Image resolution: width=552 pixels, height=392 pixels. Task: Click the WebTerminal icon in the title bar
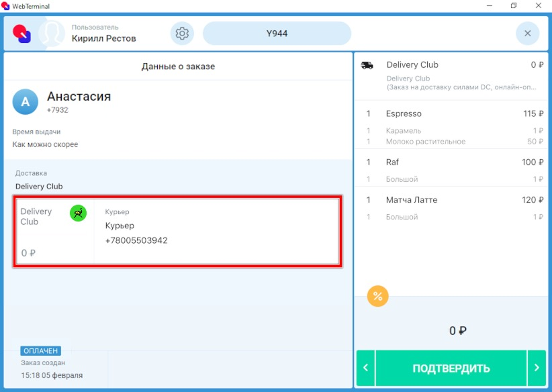pos(5,5)
